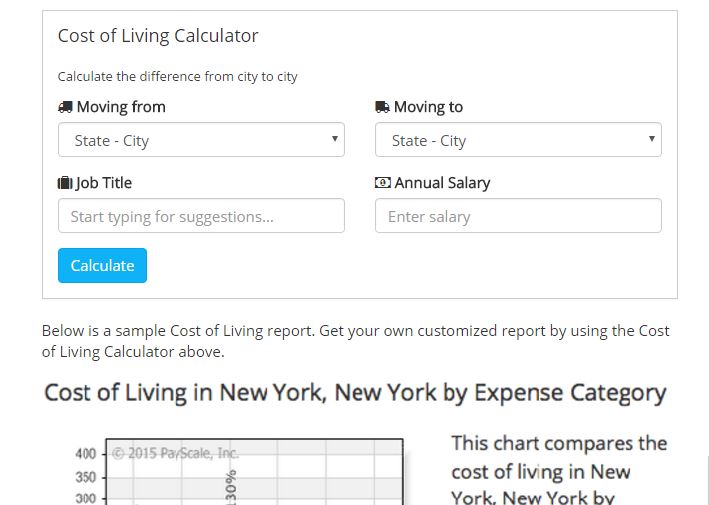This screenshot has width=709, height=505.
Task: Click the money icon next to Annual Salary
Action: point(382,183)
